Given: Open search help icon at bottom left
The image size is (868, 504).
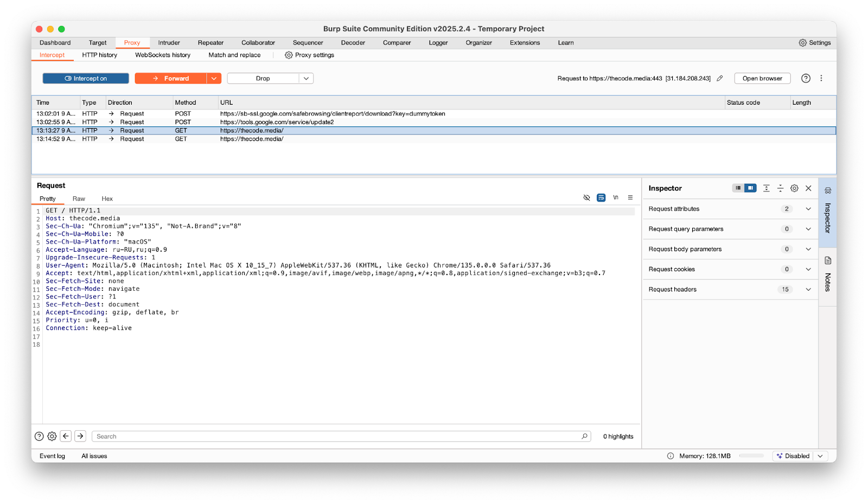Looking at the screenshot, I should point(39,436).
